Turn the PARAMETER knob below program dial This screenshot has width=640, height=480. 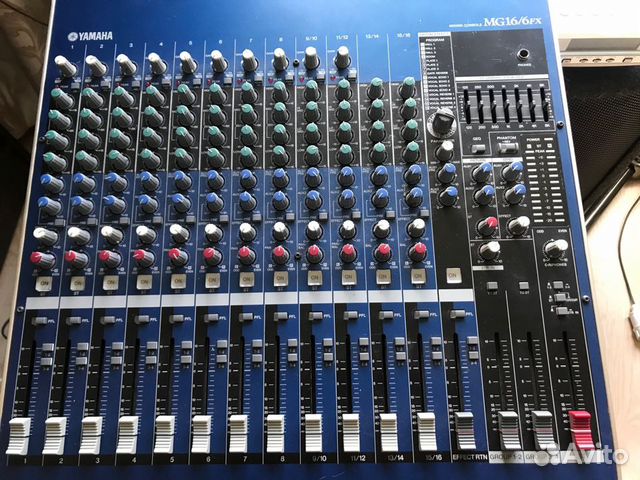pyautogui.click(x=444, y=150)
